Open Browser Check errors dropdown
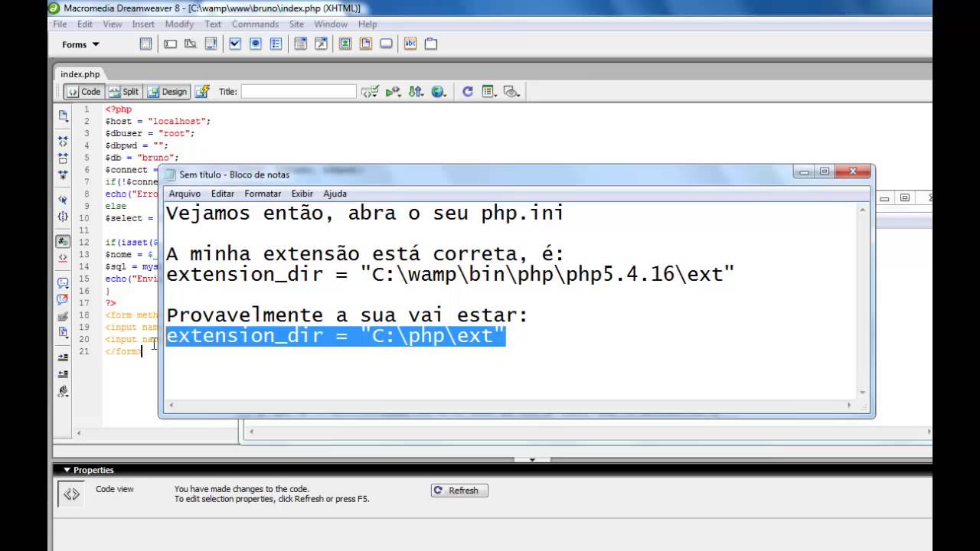The width and height of the screenshot is (980, 551). pyautogui.click(x=370, y=92)
